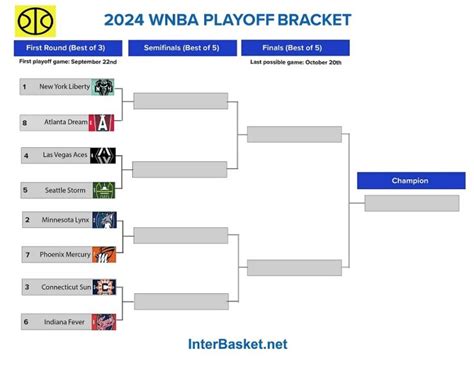
Task: Select the Atlanta Dream team logo
Action: coord(101,123)
